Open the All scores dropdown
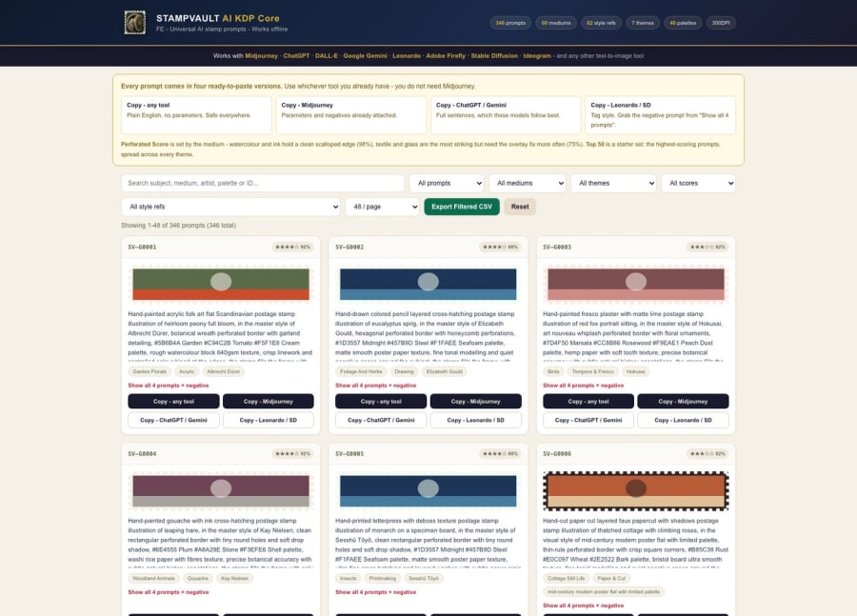This screenshot has height=616, width=857. tap(699, 183)
